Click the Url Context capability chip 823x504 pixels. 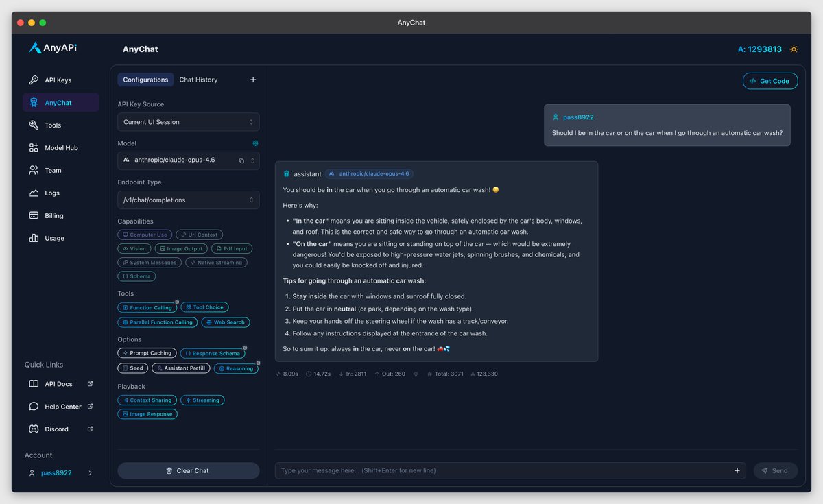click(200, 235)
